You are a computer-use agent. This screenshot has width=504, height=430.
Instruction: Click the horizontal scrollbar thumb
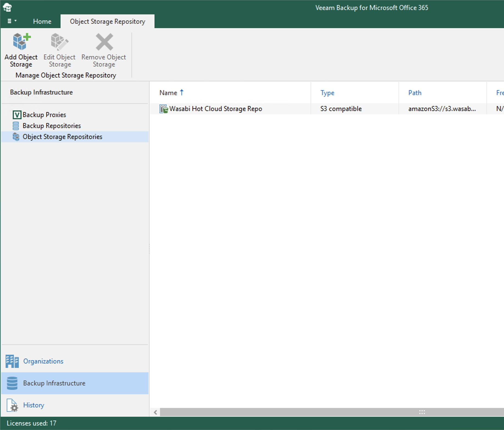click(332, 412)
